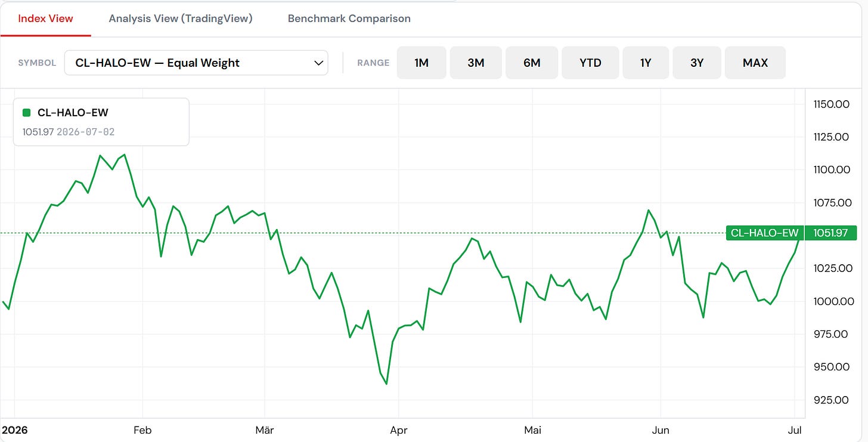Click the Mär time axis label
Viewport: 868px width, 442px height.
(264, 430)
